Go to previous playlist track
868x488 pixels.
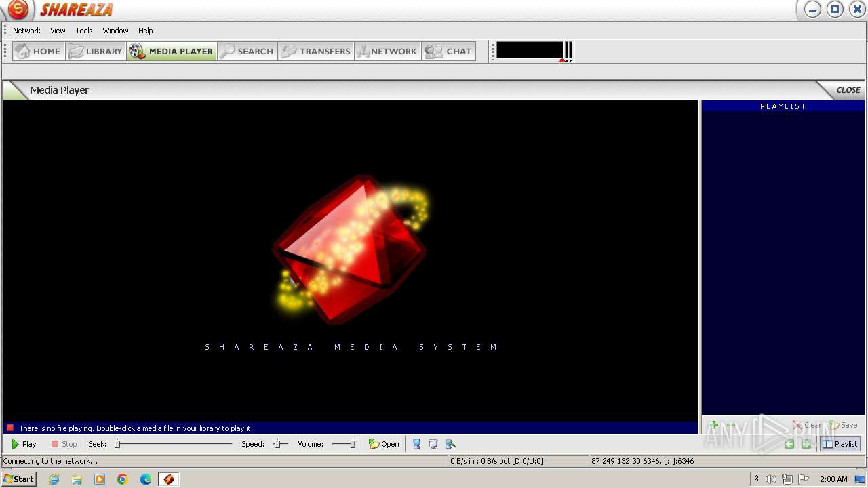point(789,444)
